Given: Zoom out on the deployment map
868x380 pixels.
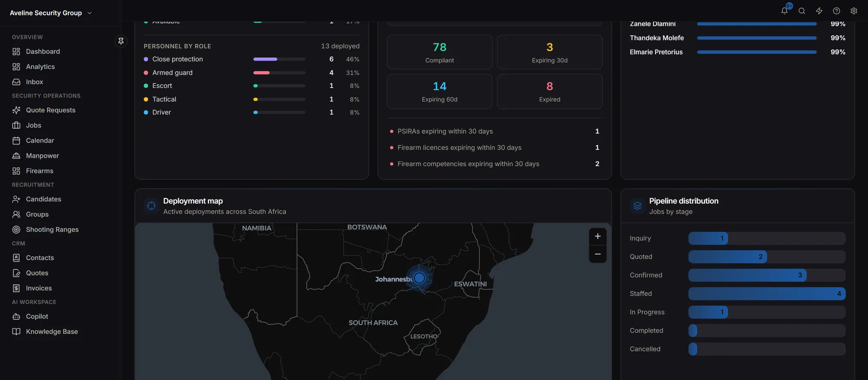Looking at the screenshot, I should (x=598, y=254).
